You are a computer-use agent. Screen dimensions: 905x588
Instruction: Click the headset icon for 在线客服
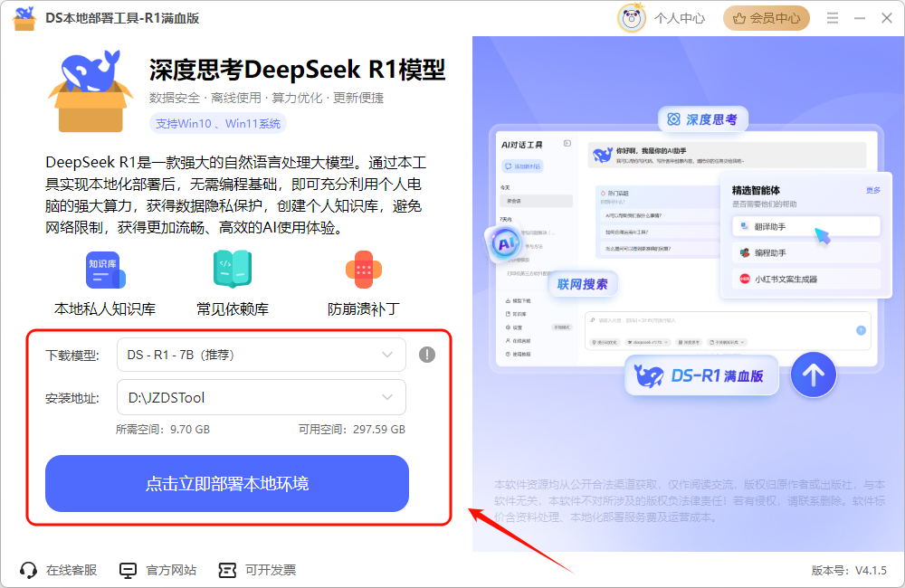coord(28,570)
